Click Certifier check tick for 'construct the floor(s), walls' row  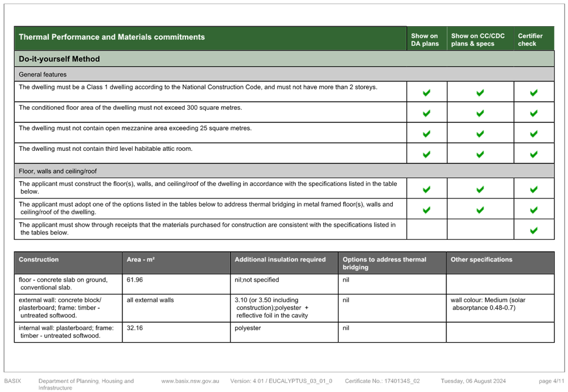pyautogui.click(x=534, y=189)
